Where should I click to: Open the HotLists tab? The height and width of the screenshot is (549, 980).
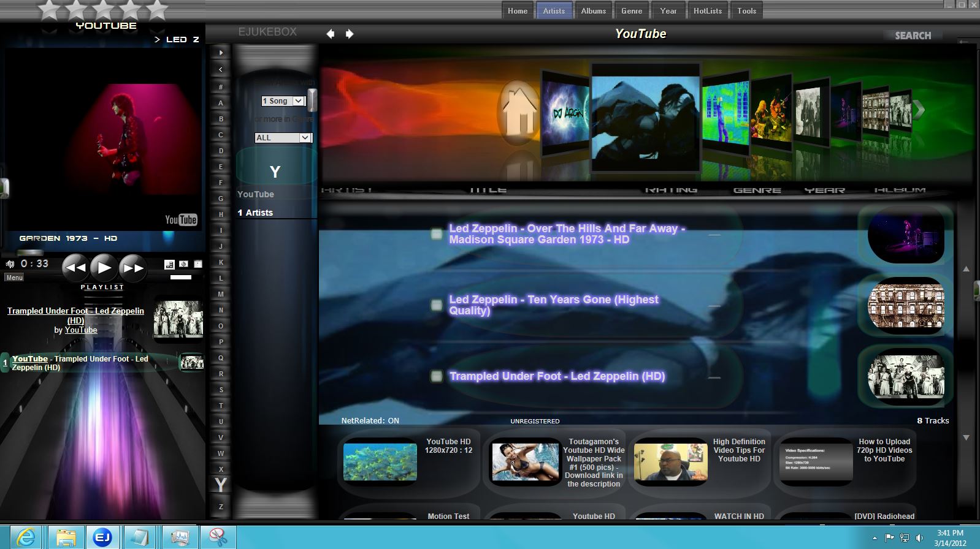click(707, 11)
